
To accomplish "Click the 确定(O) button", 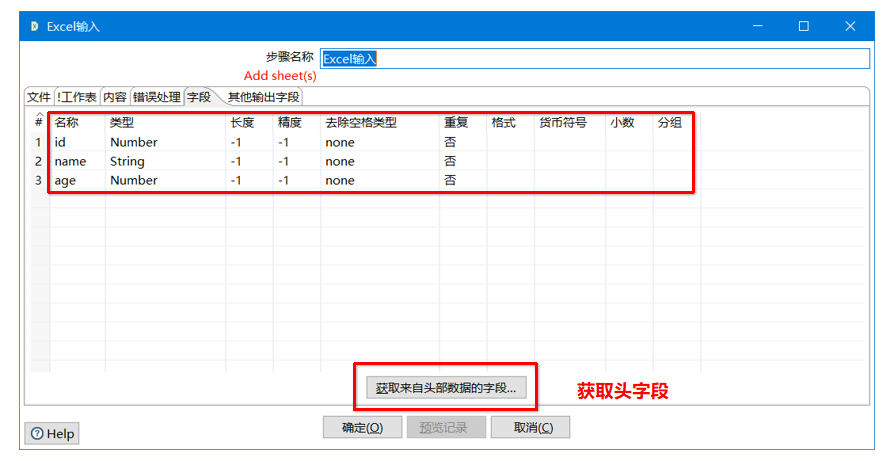I will pos(362,428).
